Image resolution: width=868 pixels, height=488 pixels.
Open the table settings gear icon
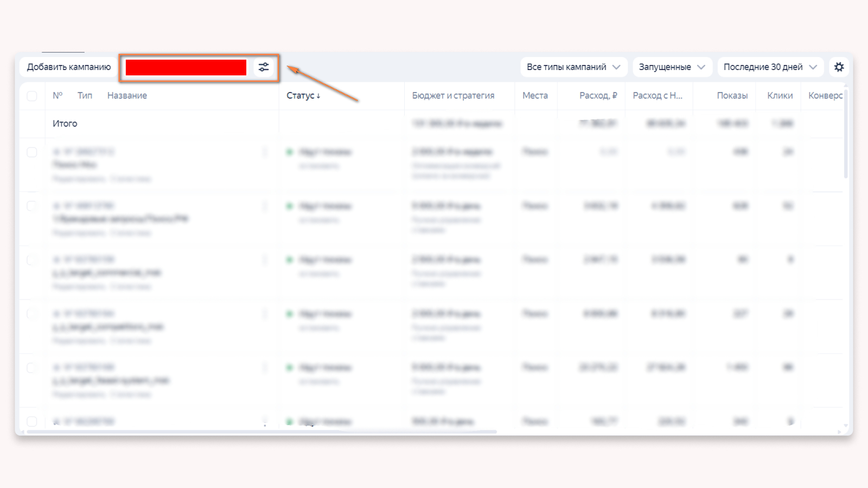(x=839, y=67)
